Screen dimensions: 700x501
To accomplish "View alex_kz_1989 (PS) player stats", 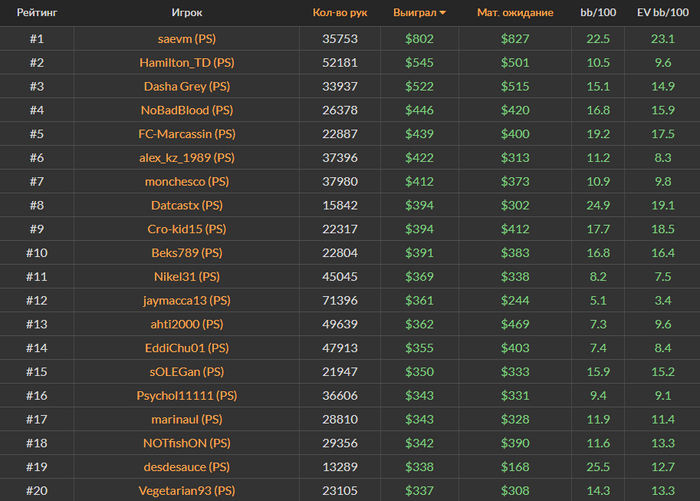I will pos(186,157).
